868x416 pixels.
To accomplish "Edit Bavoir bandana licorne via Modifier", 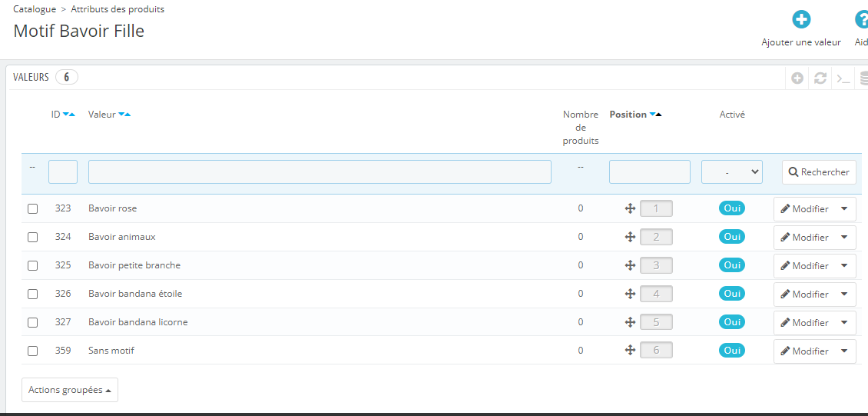I will 804,322.
